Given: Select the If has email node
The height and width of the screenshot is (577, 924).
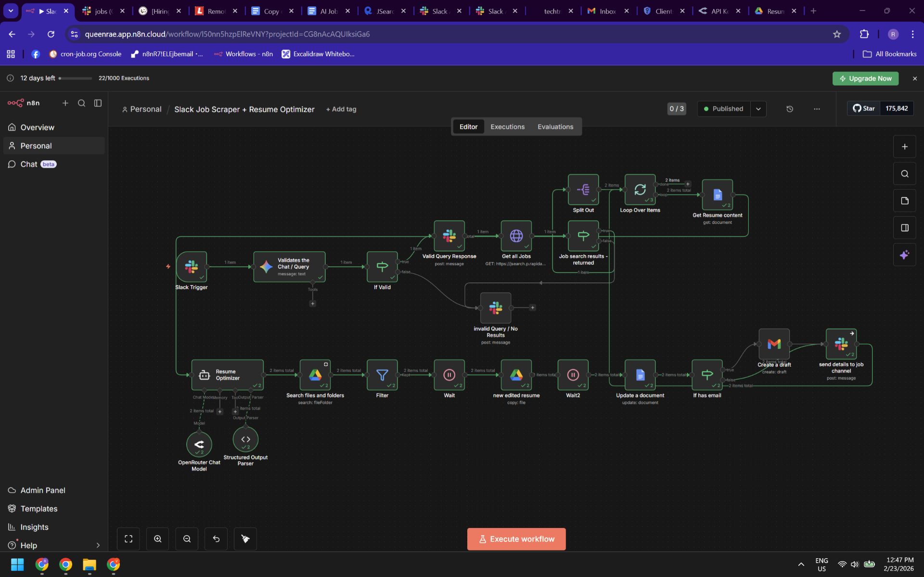Looking at the screenshot, I should pos(707,375).
